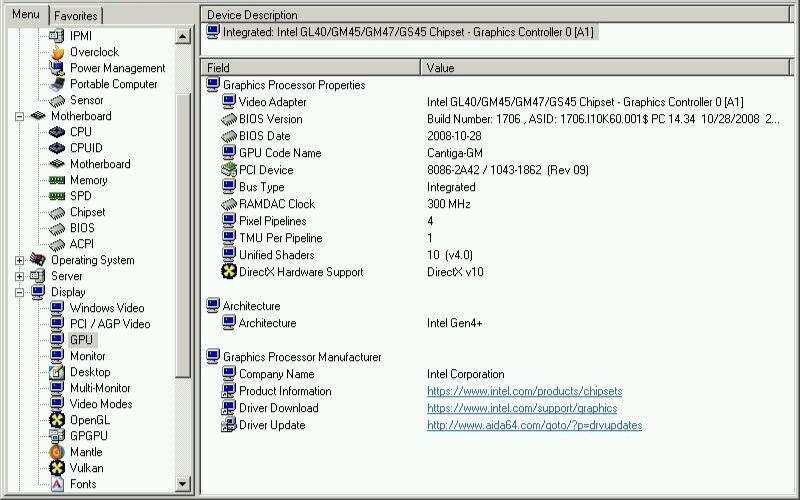The image size is (800, 500).
Task: Click the Chipset icon
Action: pos(57,212)
